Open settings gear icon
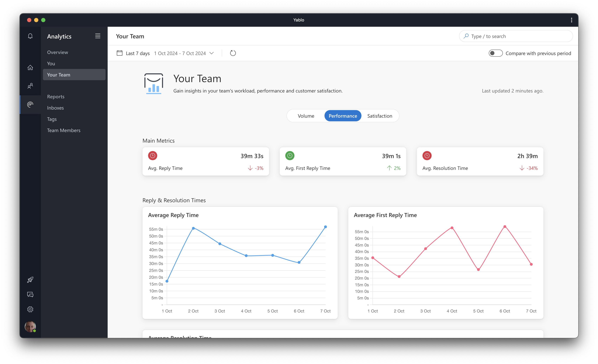 (x=30, y=309)
